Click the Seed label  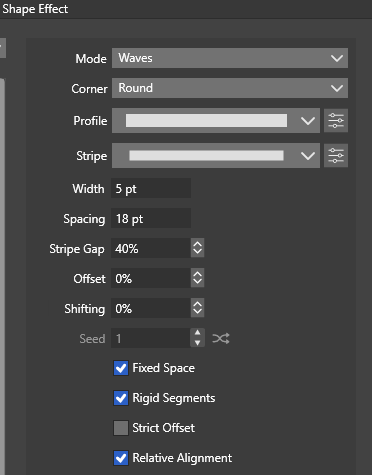pyautogui.click(x=92, y=339)
